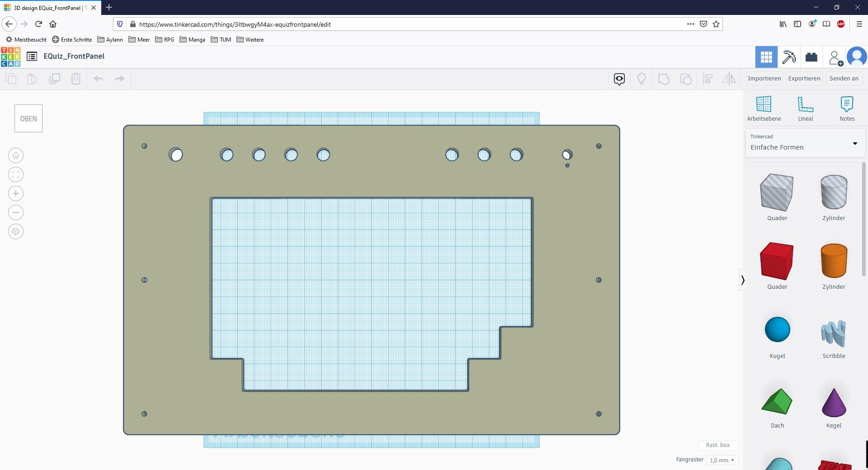
Task: Open the Manga bookmarks folder
Action: coord(193,40)
